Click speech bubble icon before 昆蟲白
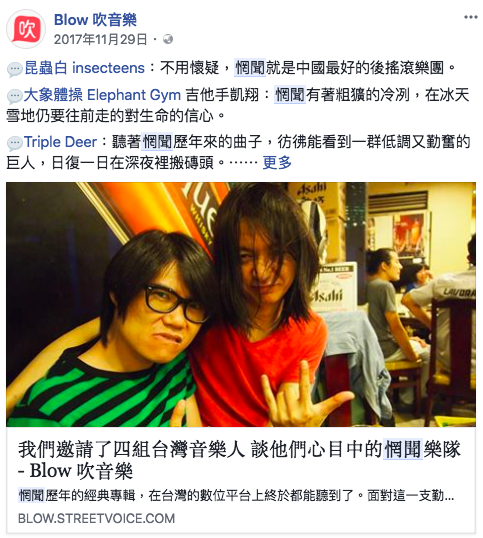The height and width of the screenshot is (538, 483). [15, 69]
